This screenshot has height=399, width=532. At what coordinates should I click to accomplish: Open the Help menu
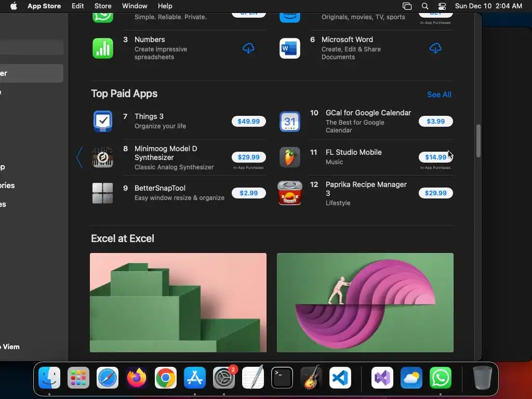pos(165,6)
